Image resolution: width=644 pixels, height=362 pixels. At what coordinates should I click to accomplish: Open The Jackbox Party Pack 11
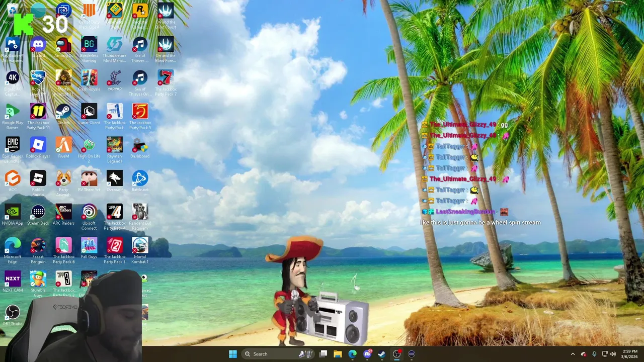[x=38, y=117]
